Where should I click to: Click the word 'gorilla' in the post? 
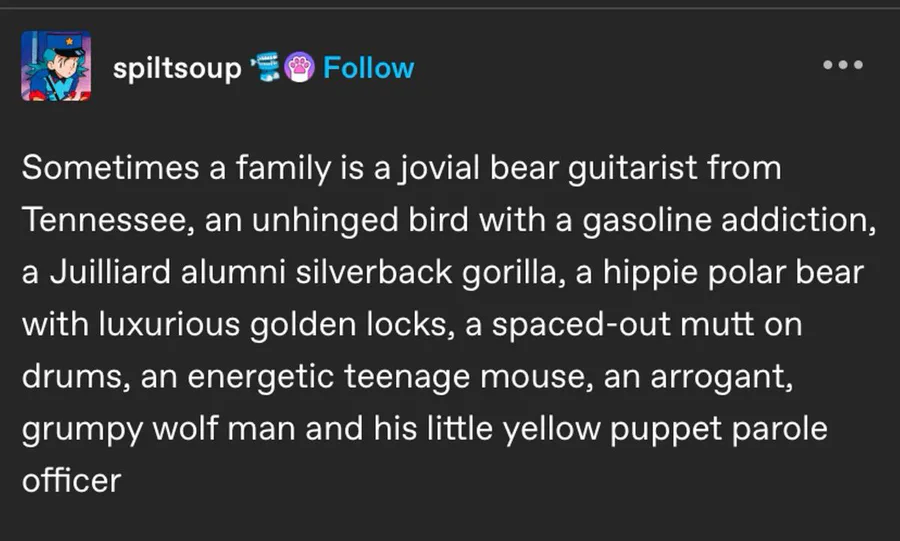pos(510,273)
